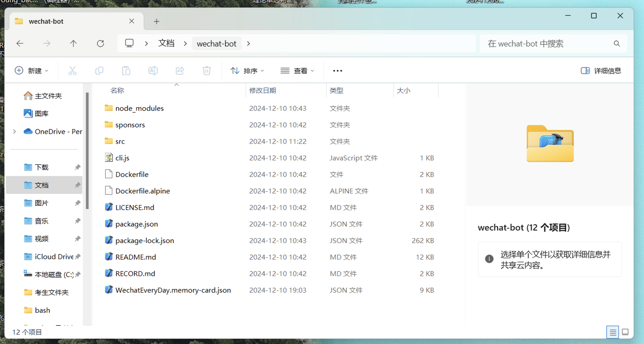Click 文档 in the breadcrumb path
Image resolution: width=644 pixels, height=344 pixels.
click(x=166, y=44)
